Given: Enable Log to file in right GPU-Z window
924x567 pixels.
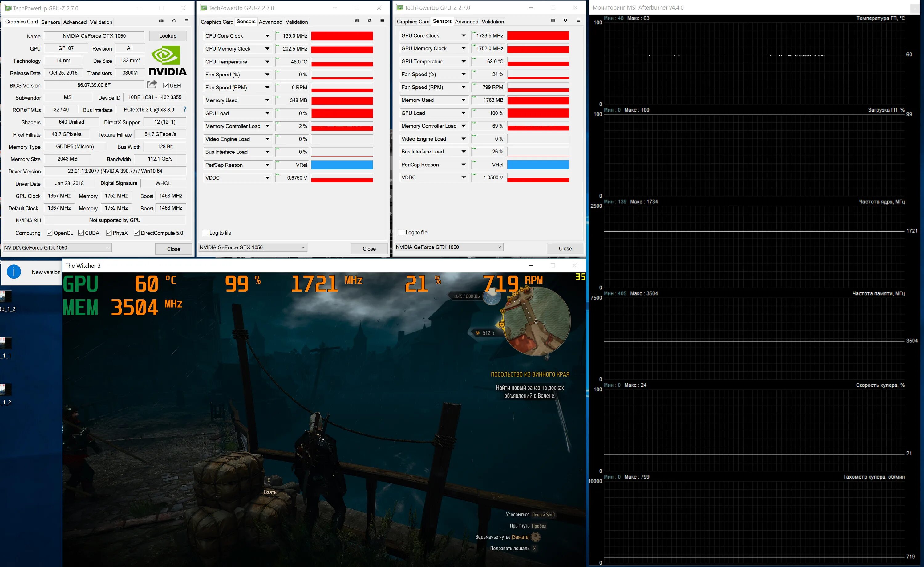Looking at the screenshot, I should coord(402,232).
